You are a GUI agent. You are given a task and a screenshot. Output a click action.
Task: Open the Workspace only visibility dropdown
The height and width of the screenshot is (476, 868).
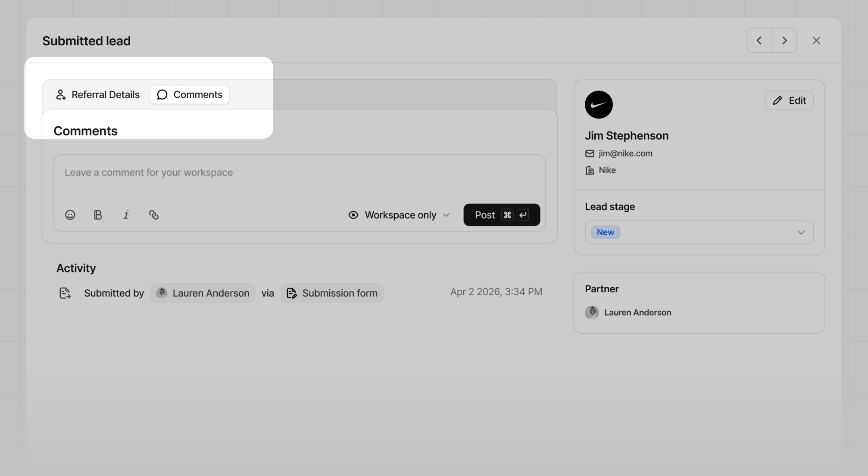coord(399,215)
